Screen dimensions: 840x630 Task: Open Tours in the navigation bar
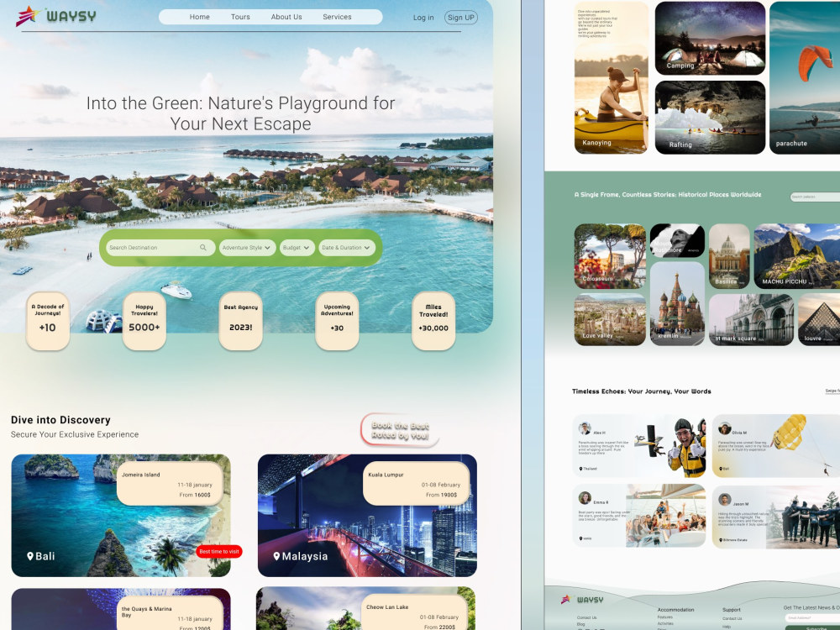[x=240, y=17]
